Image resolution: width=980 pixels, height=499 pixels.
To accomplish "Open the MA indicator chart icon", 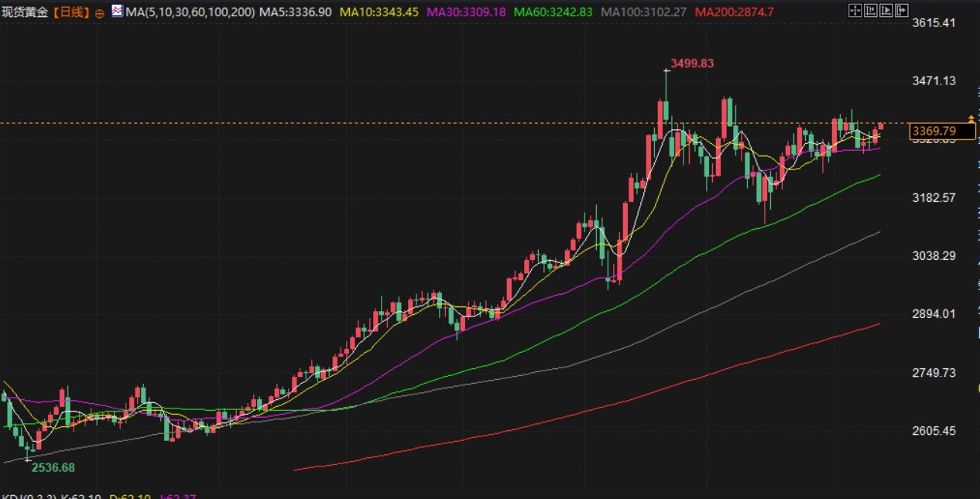I will 117,12.
